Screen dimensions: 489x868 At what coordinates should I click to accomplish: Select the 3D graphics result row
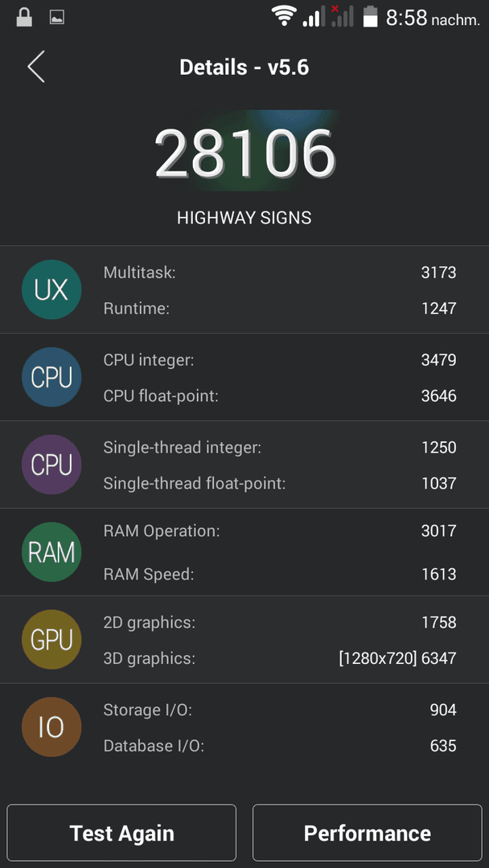pyautogui.click(x=280, y=658)
